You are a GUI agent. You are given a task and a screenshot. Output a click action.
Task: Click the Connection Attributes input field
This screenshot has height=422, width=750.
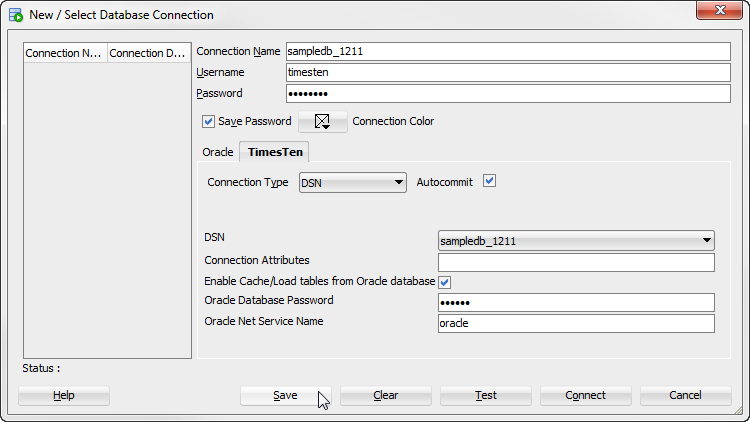point(576,262)
